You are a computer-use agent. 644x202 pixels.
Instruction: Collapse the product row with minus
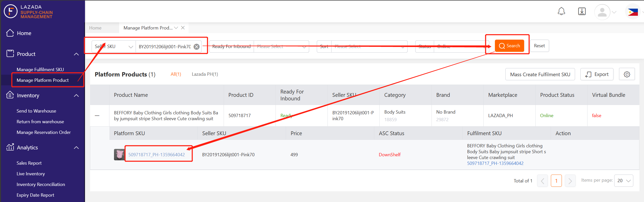[97, 116]
